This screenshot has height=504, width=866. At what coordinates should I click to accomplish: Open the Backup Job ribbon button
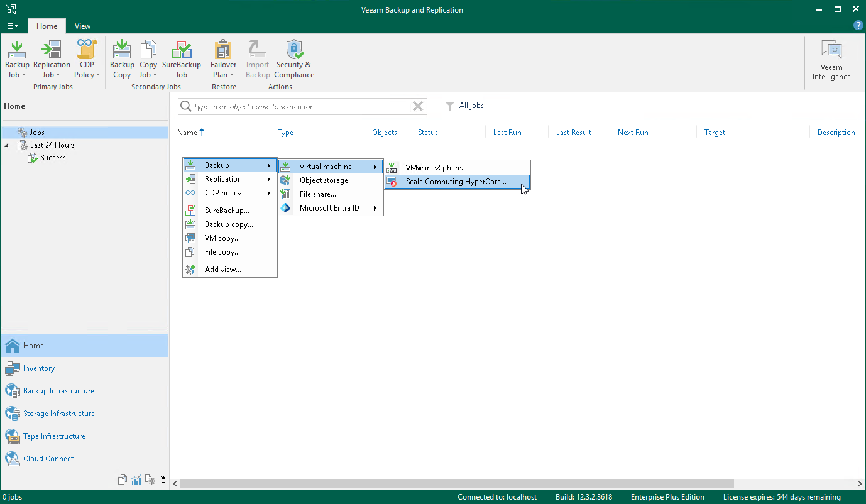(17, 59)
